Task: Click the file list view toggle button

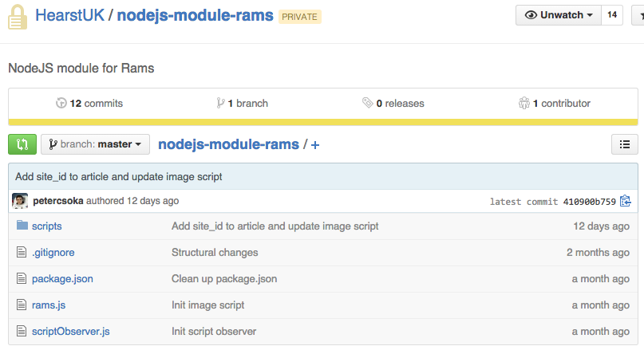Action: point(625,144)
